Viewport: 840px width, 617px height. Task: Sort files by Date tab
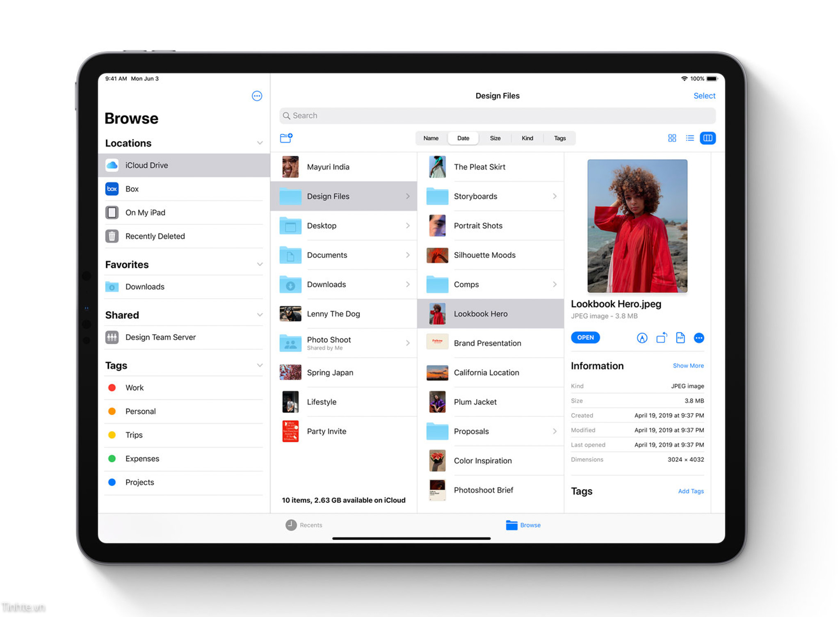pyautogui.click(x=460, y=137)
